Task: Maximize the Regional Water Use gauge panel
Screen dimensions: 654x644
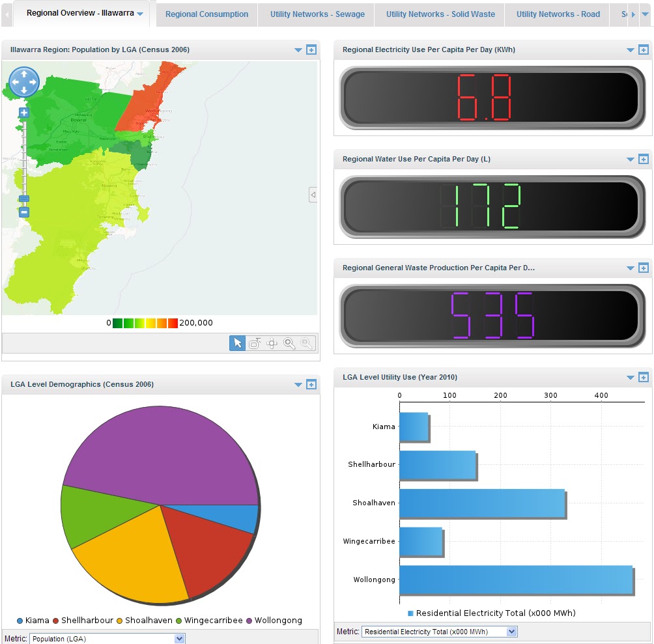Action: pyautogui.click(x=644, y=158)
